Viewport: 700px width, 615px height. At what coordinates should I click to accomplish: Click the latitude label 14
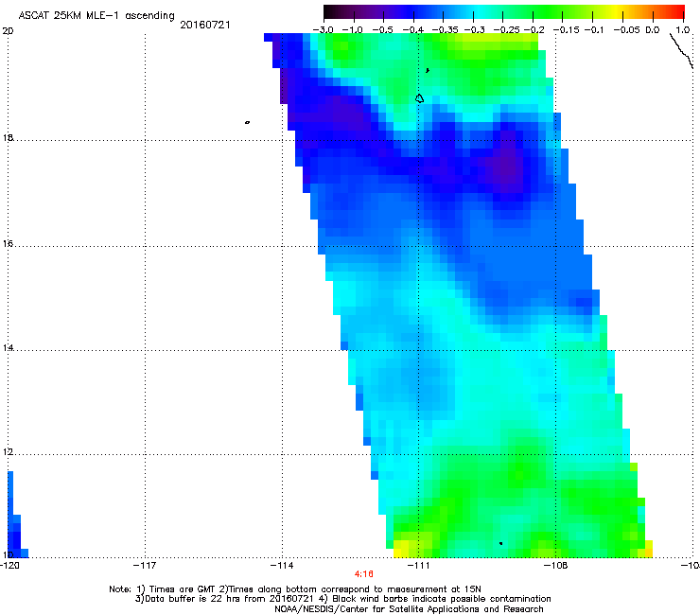[x=8, y=348]
